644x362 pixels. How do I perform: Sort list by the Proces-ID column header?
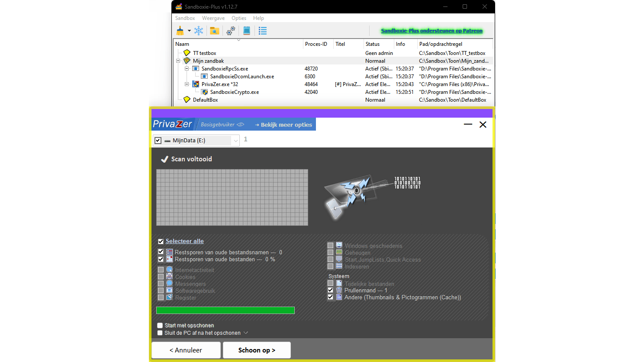pyautogui.click(x=318, y=44)
